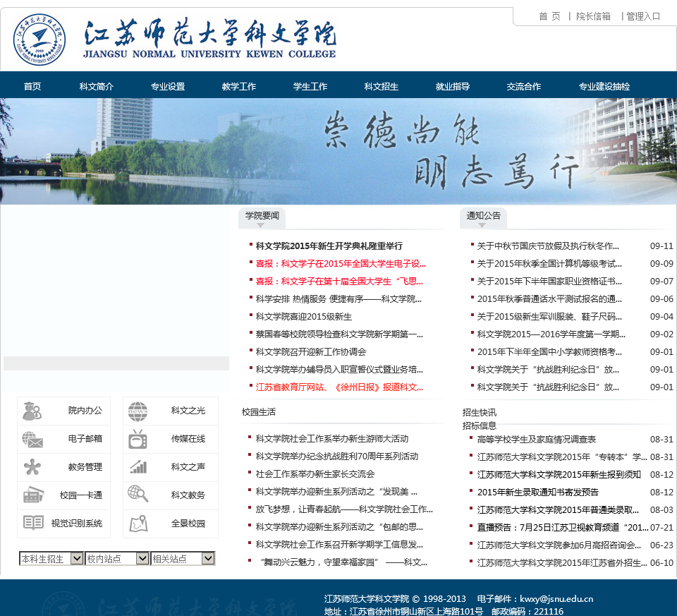Click the 教务管理 asterisk icon
This screenshot has width=677, height=616.
[32, 467]
